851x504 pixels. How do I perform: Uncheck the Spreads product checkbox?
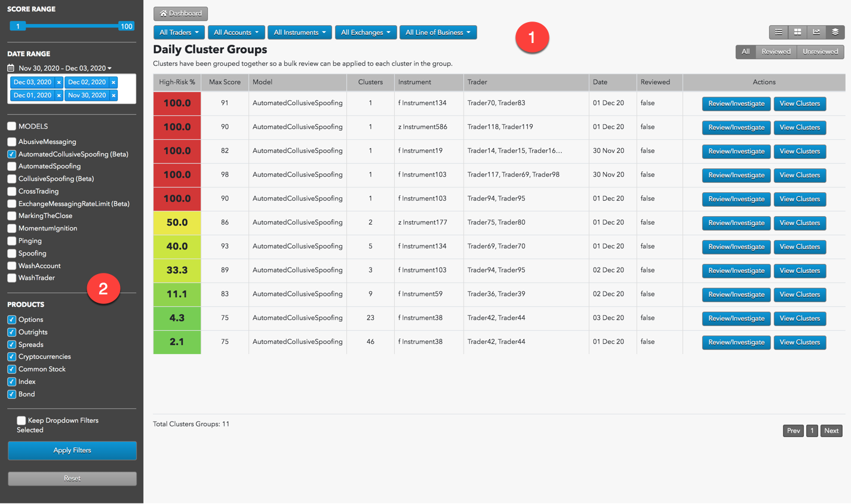point(11,345)
